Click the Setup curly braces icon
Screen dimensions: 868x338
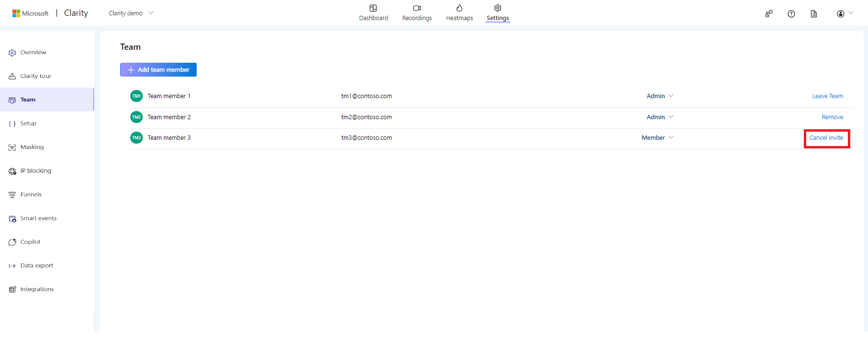click(x=12, y=124)
